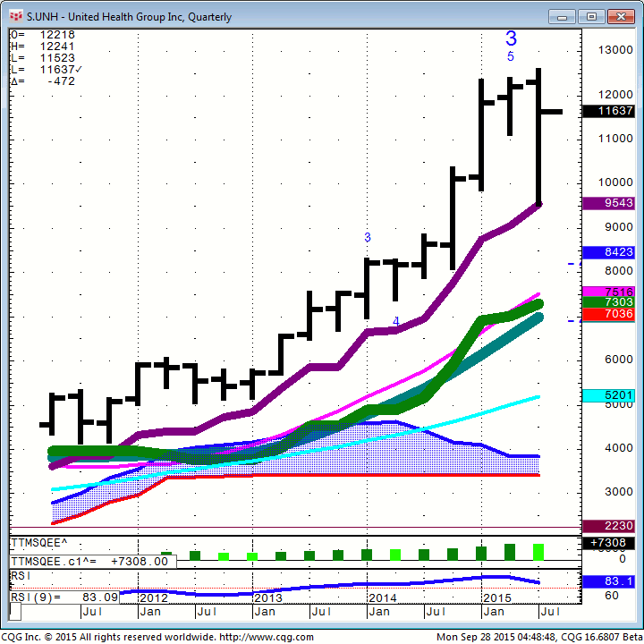Click the last bright green TTM squeeze bar
This screenshot has width=644, height=644.
click(x=538, y=552)
